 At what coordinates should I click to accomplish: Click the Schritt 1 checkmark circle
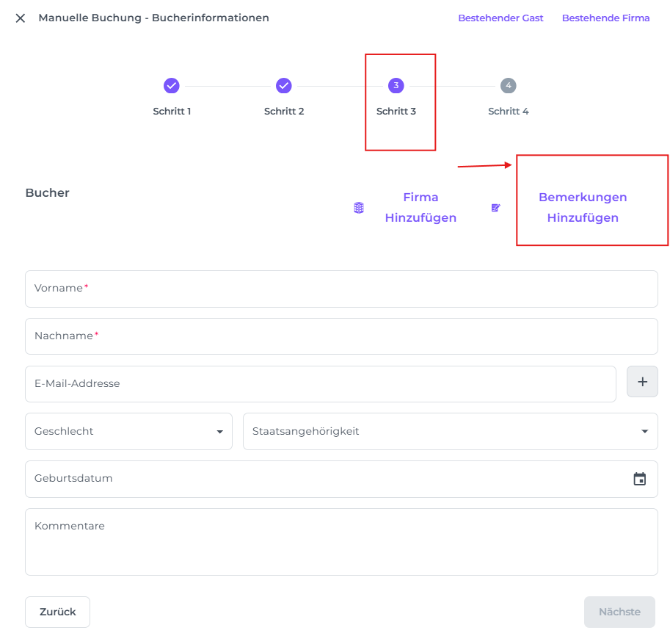[x=172, y=86]
